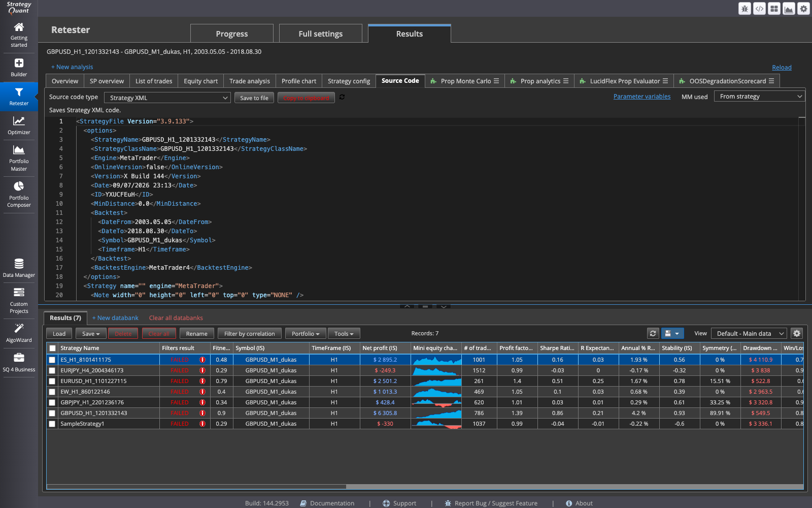This screenshot has height=508, width=812.
Task: Check the EURUSD_H1_1101227115 row checkbox
Action: click(x=52, y=381)
